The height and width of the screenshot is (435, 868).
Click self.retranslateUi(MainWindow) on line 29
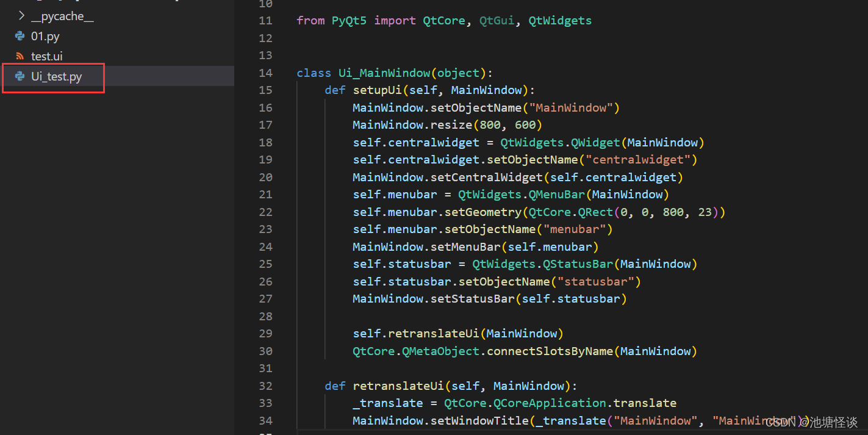pos(458,334)
